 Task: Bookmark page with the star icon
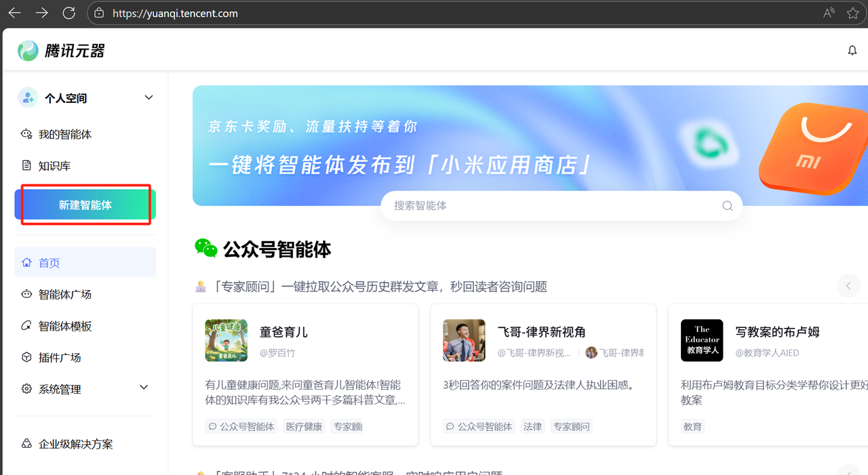(x=853, y=13)
